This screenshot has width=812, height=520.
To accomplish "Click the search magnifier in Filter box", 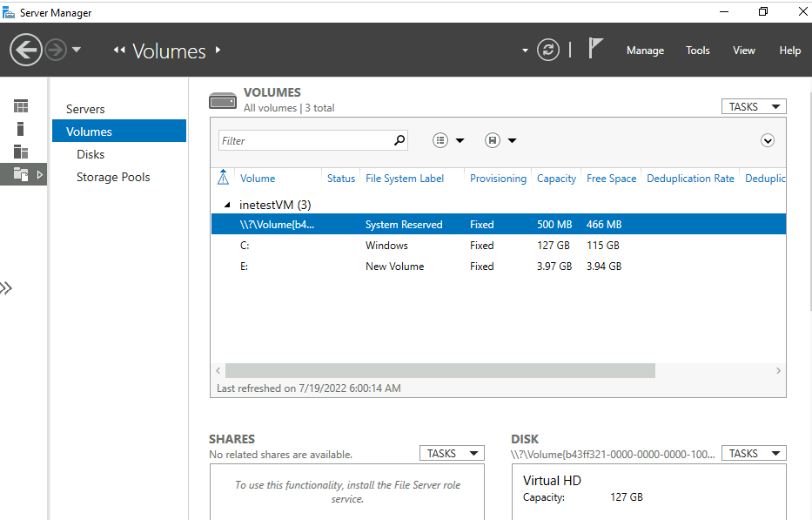I will (x=399, y=140).
